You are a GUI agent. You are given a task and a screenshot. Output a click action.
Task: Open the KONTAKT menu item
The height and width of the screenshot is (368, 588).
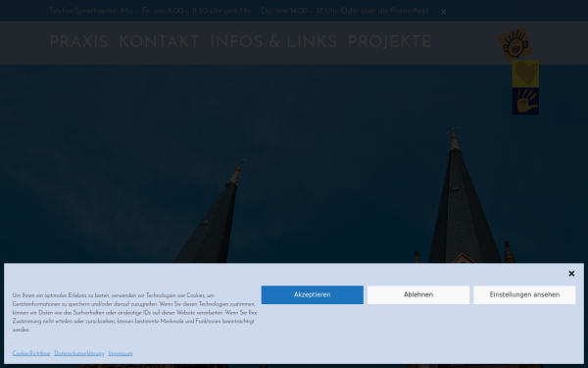159,41
